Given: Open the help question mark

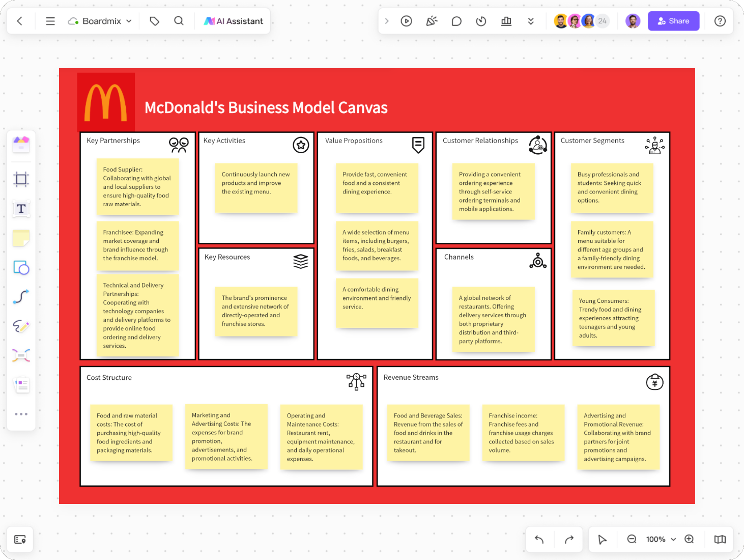Looking at the screenshot, I should pyautogui.click(x=720, y=21).
